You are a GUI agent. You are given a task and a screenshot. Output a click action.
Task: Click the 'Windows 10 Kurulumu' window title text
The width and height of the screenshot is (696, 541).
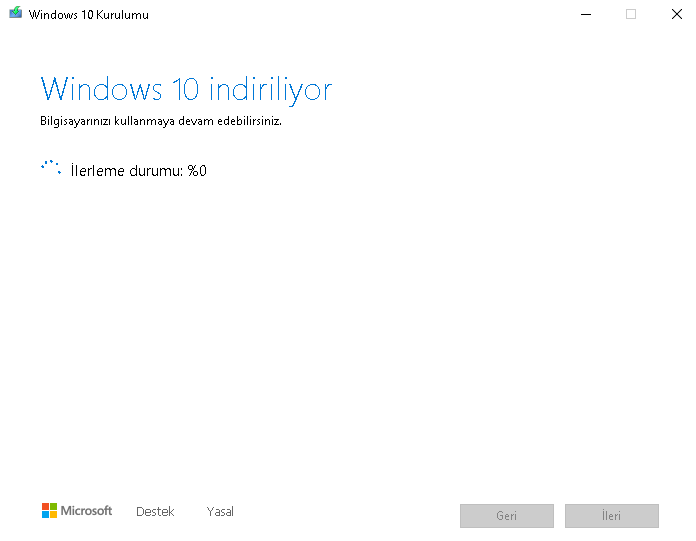click(88, 15)
